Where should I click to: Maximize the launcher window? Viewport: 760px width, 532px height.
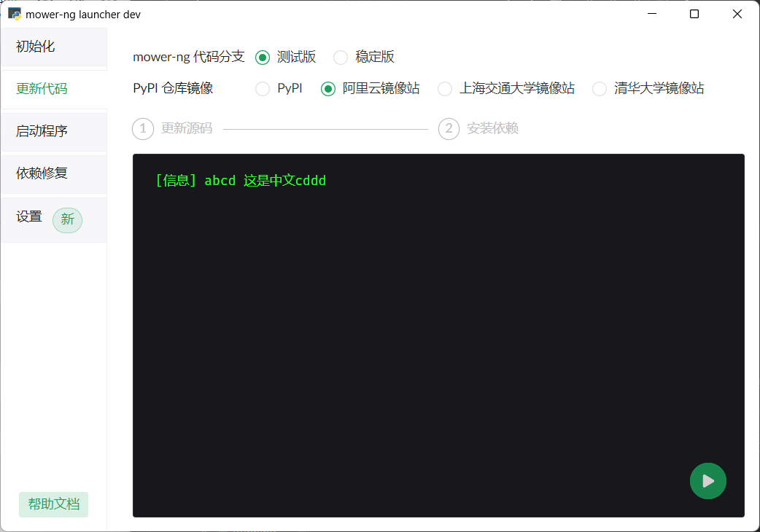point(694,14)
